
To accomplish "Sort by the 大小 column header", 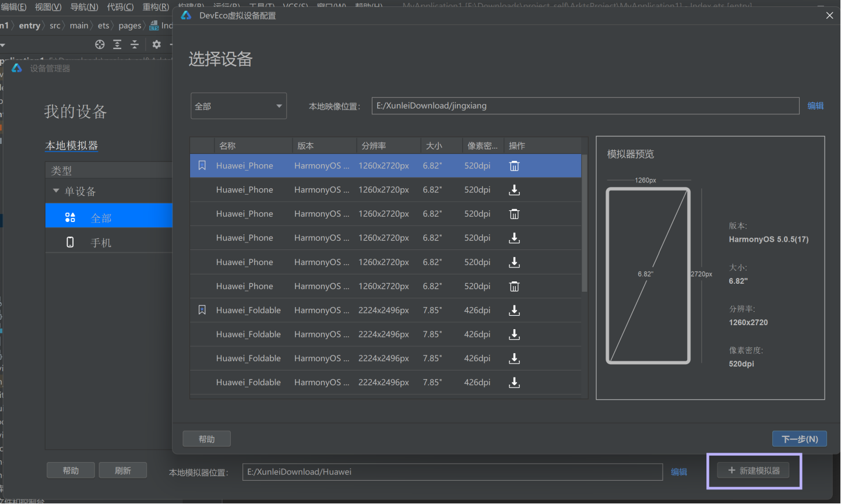I will click(441, 146).
